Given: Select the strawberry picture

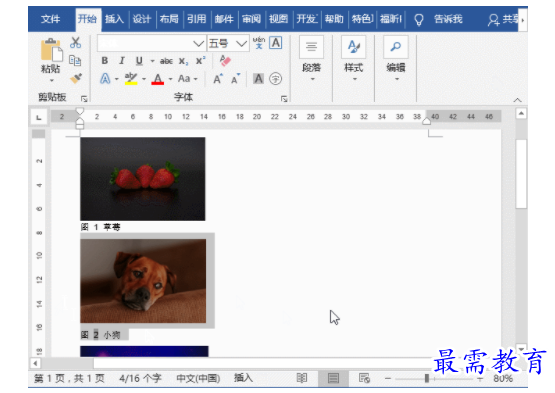Looking at the screenshot, I should click(143, 179).
